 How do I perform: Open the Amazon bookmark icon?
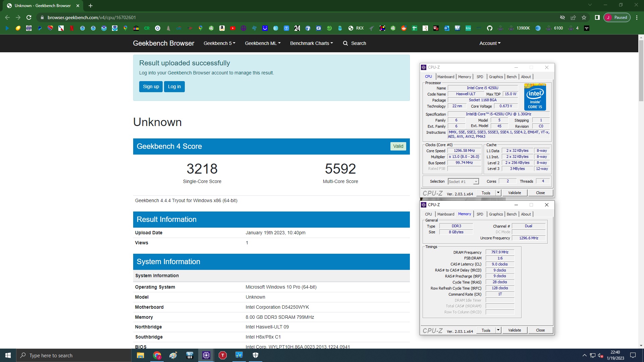(x=222, y=28)
